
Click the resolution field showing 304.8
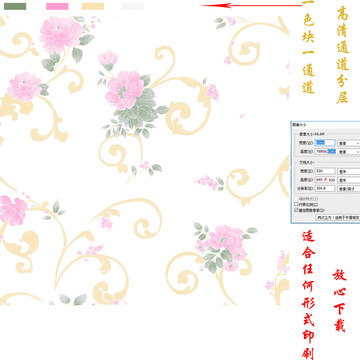325,188
